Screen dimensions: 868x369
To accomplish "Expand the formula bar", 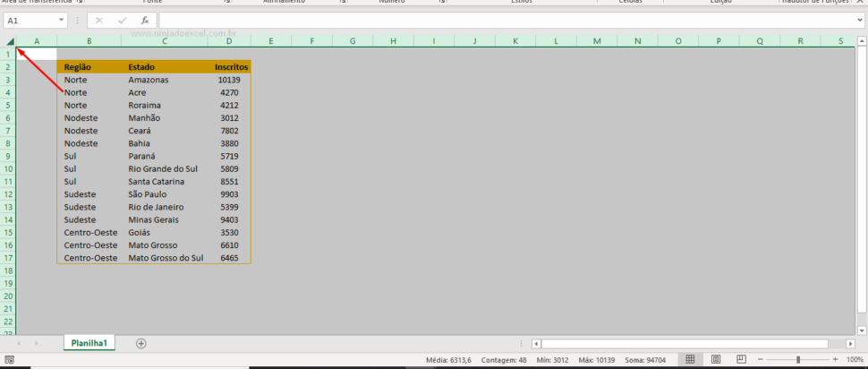I will [860, 21].
